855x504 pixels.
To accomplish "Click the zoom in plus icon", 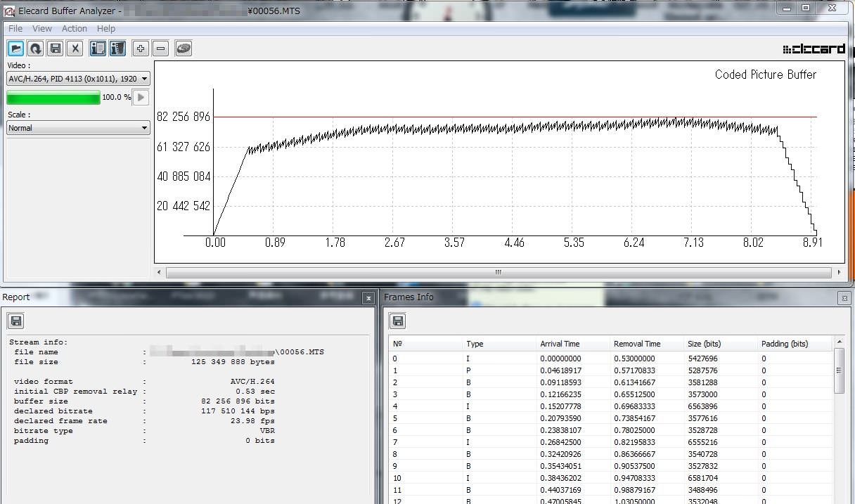I will (x=141, y=49).
